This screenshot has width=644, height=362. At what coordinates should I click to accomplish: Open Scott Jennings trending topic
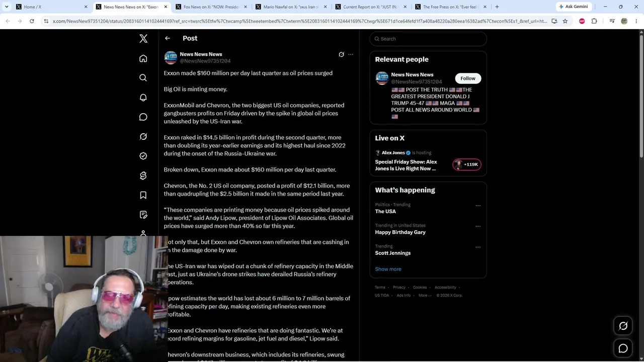[x=392, y=253]
